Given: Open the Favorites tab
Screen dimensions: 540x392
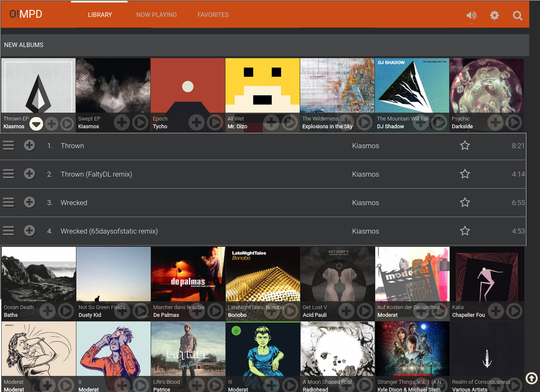Looking at the screenshot, I should [x=213, y=15].
